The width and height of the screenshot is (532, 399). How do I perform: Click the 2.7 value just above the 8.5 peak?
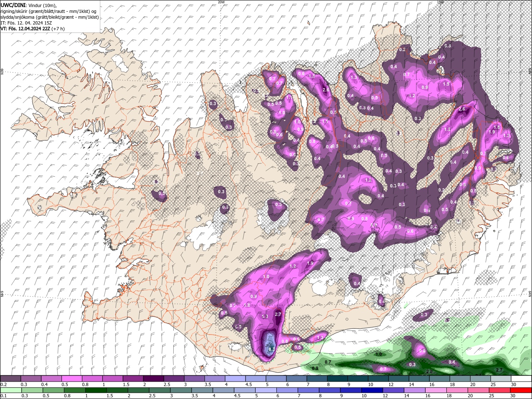tap(278, 315)
